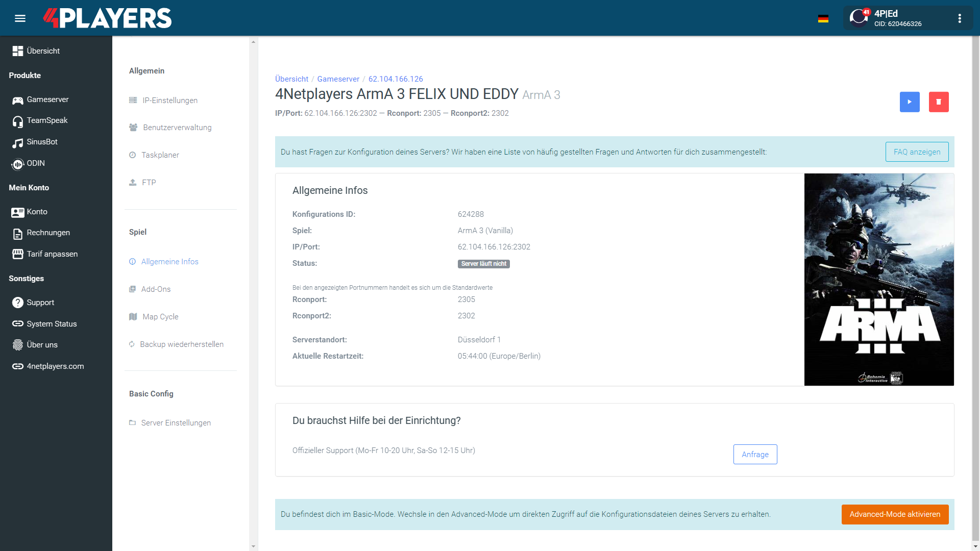
Task: Click the 4netplayers.com text label
Action: (x=55, y=366)
